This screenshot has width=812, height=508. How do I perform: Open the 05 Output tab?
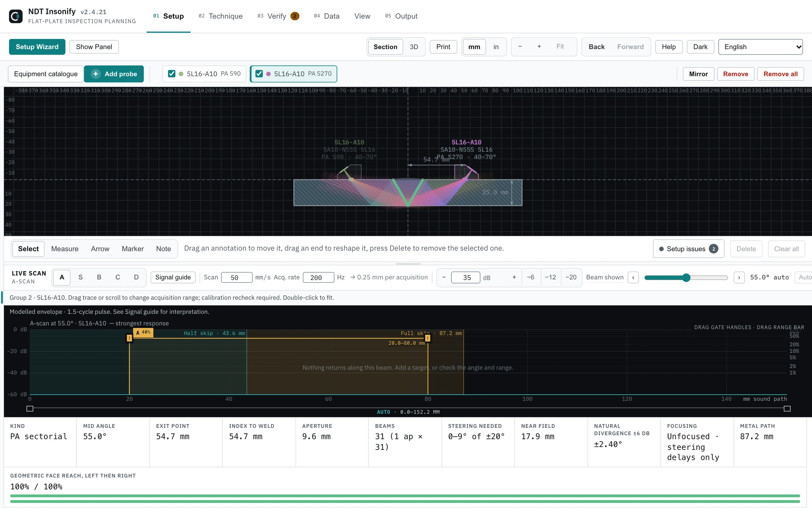(401, 16)
